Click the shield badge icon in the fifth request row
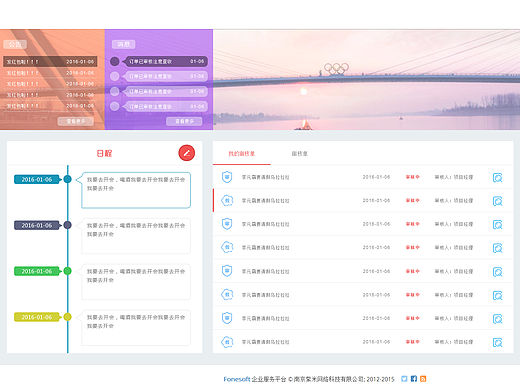Screen dimensions: 520x390 [227, 271]
